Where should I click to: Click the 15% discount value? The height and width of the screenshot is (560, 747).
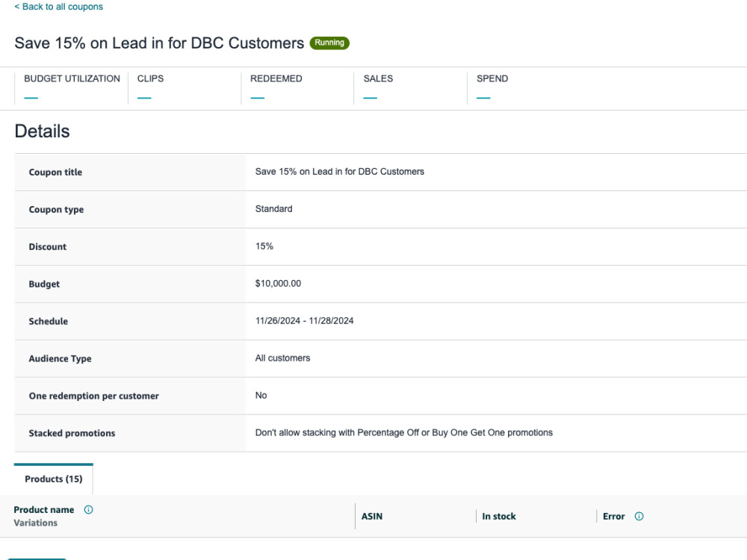tap(264, 246)
